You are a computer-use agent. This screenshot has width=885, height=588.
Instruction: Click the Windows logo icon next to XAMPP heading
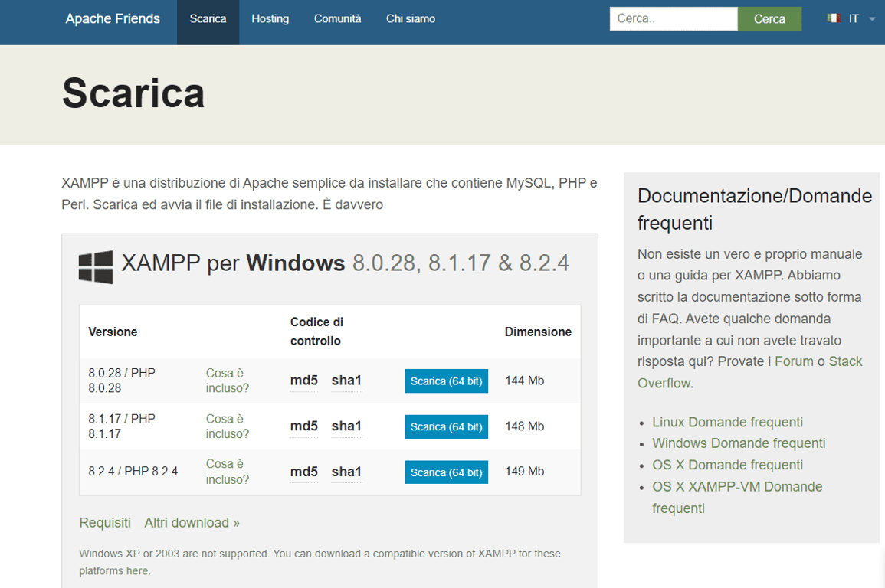95,266
